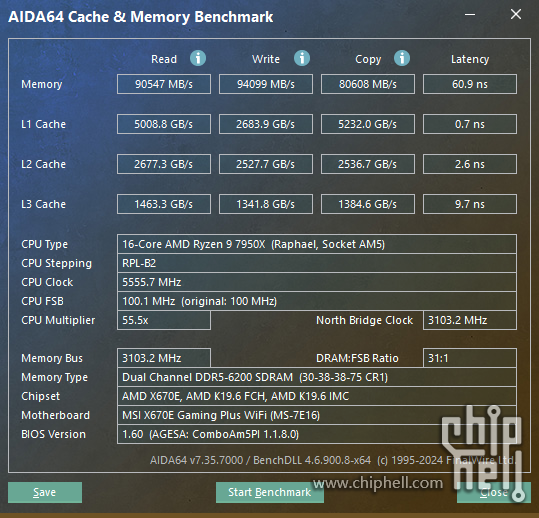Click the Write info icon
This screenshot has width=539, height=518.
(302, 58)
